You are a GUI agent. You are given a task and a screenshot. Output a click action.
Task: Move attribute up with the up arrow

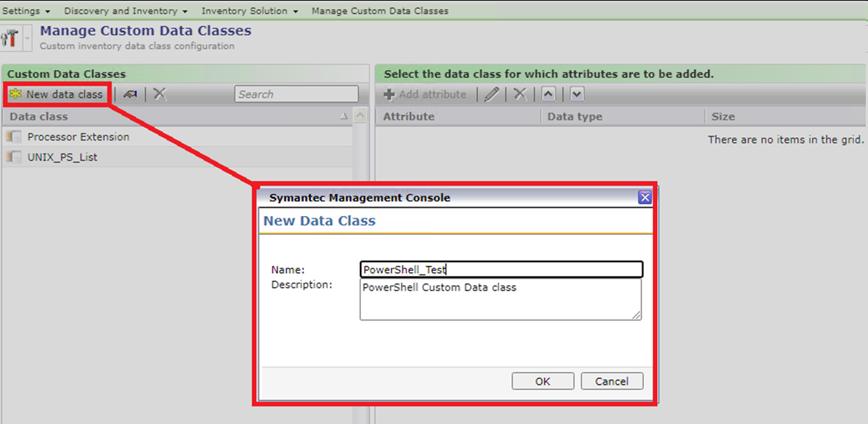pyautogui.click(x=548, y=95)
